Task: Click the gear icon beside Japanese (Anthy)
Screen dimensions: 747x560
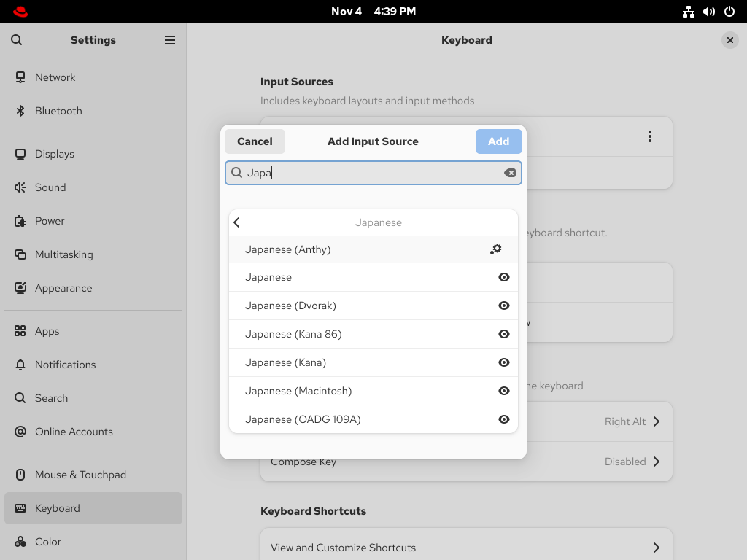Action: coord(496,249)
